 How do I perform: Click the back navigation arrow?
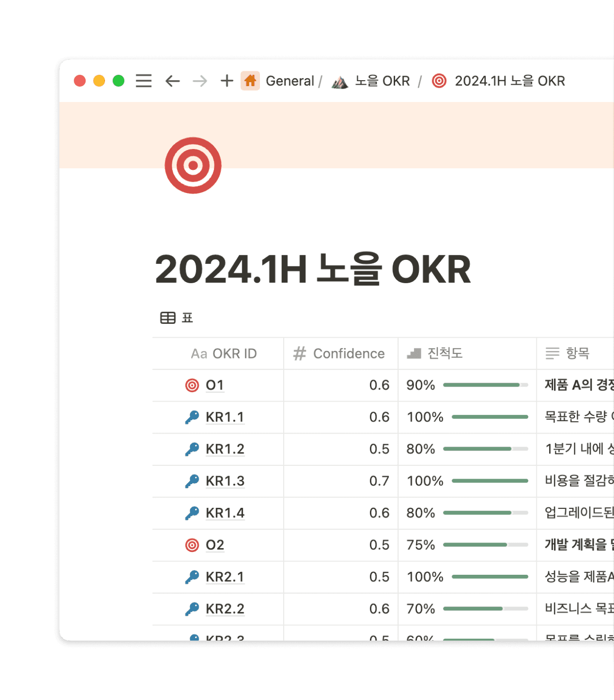172,81
